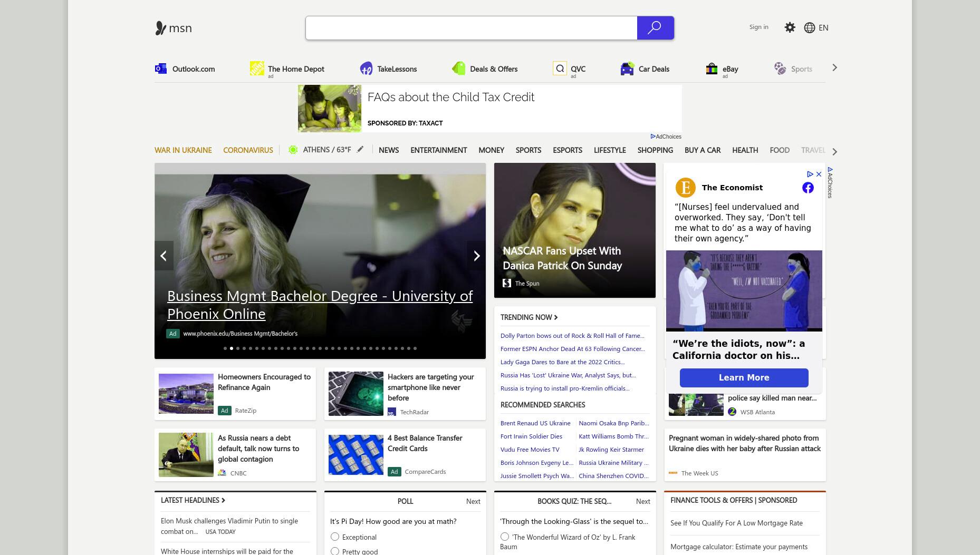
Task: Expand more shortcuts with the right arrow
Action: click(834, 67)
